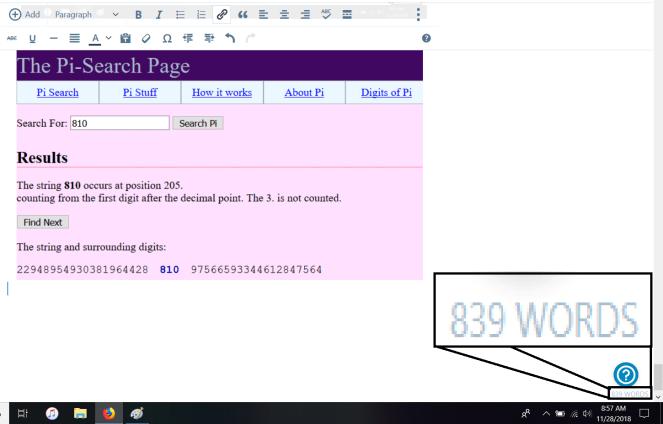Open iTunes from the taskbar
The image size is (663, 424).
(x=52, y=413)
